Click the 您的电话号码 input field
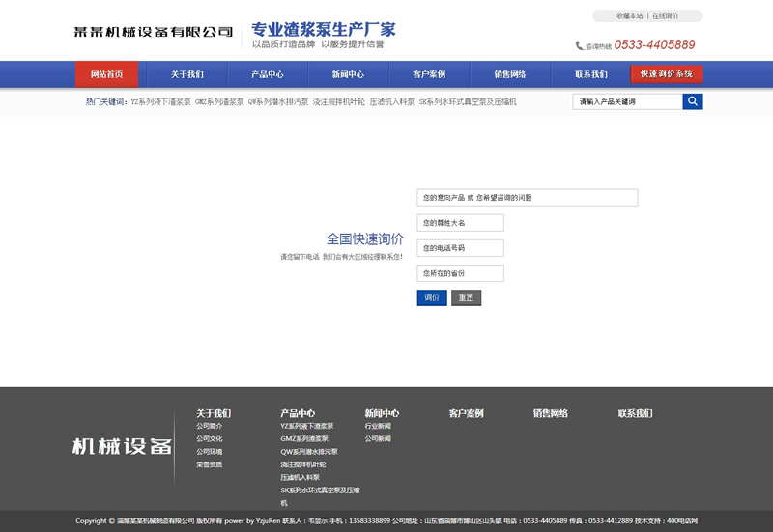The width and height of the screenshot is (773, 532). (460, 248)
